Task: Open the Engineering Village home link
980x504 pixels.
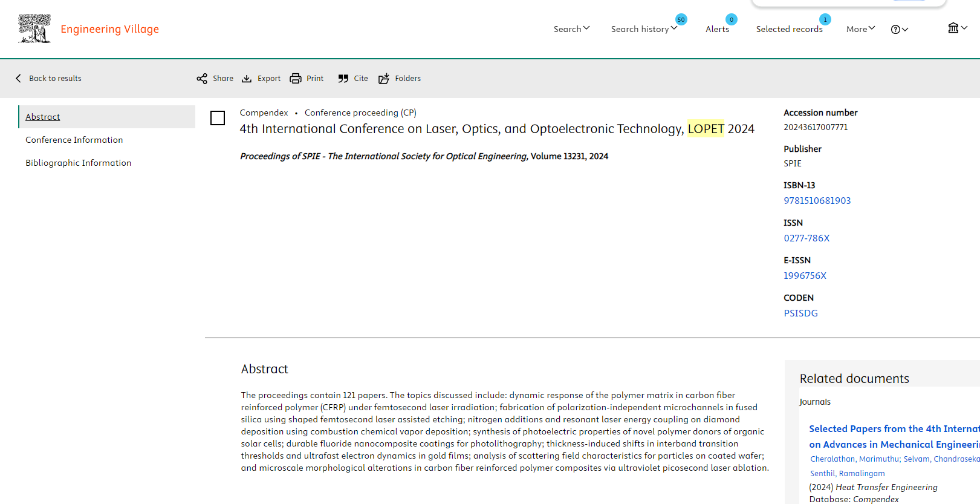Action: coord(109,29)
